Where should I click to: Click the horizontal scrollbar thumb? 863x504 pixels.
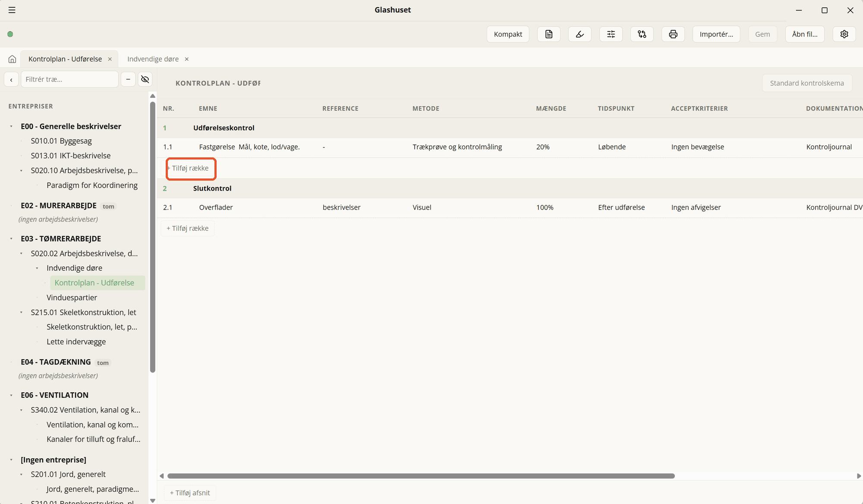[421, 476]
